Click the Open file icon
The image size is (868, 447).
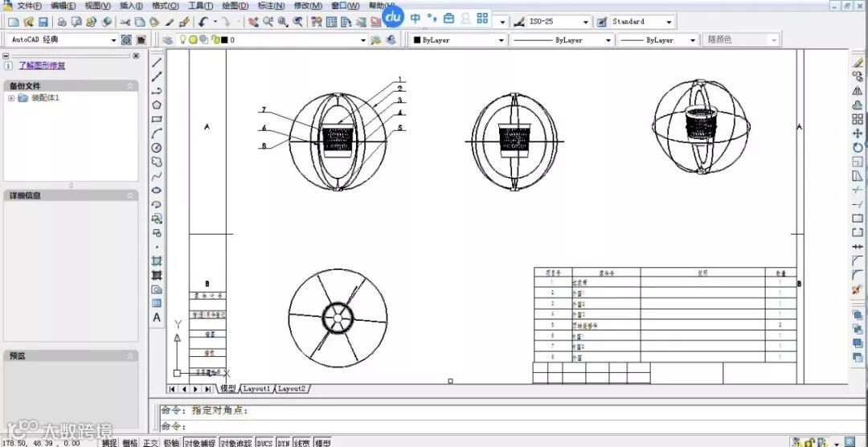(x=28, y=23)
